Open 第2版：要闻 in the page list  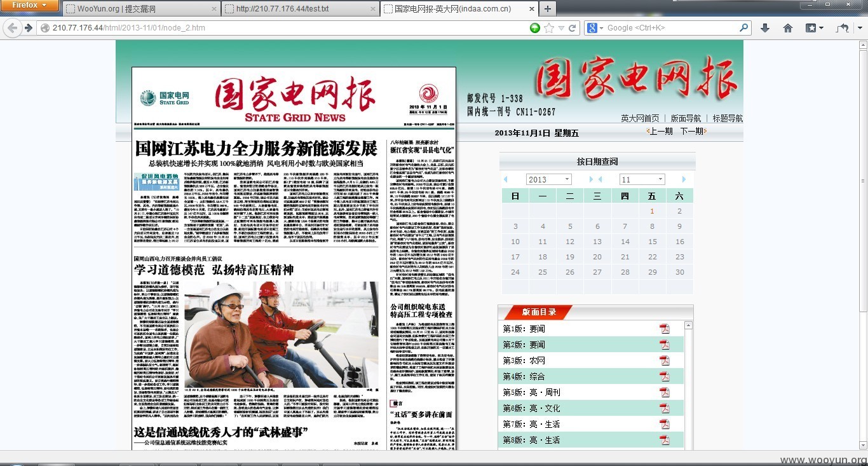[x=524, y=345]
